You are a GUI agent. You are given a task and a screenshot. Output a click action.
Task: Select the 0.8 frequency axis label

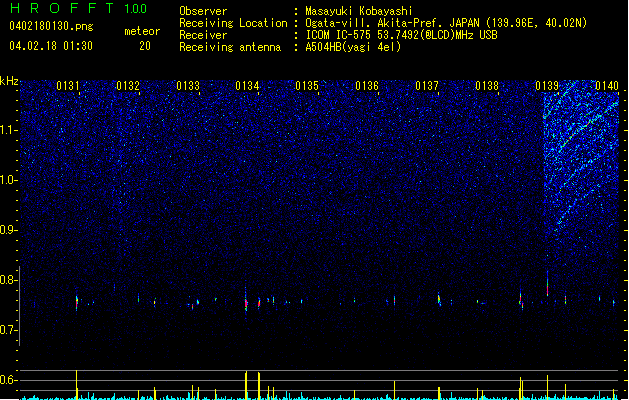(x=9, y=280)
